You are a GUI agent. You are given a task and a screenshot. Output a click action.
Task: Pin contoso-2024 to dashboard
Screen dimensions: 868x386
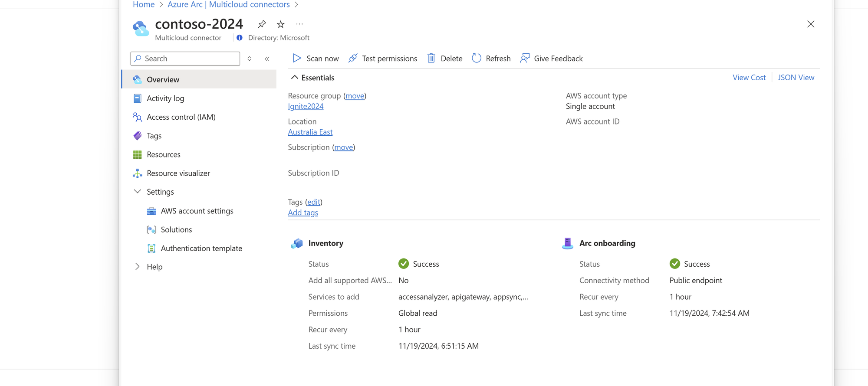pos(262,24)
